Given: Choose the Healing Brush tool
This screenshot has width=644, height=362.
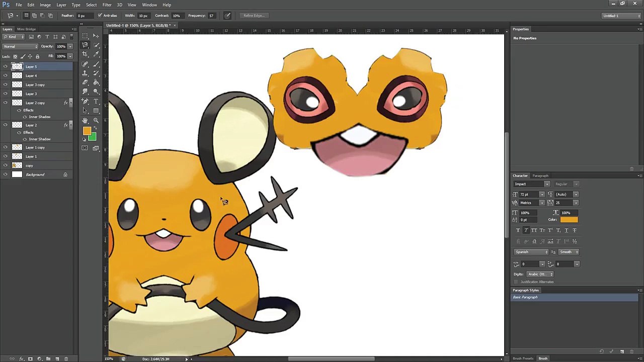Looking at the screenshot, I should tap(85, 64).
